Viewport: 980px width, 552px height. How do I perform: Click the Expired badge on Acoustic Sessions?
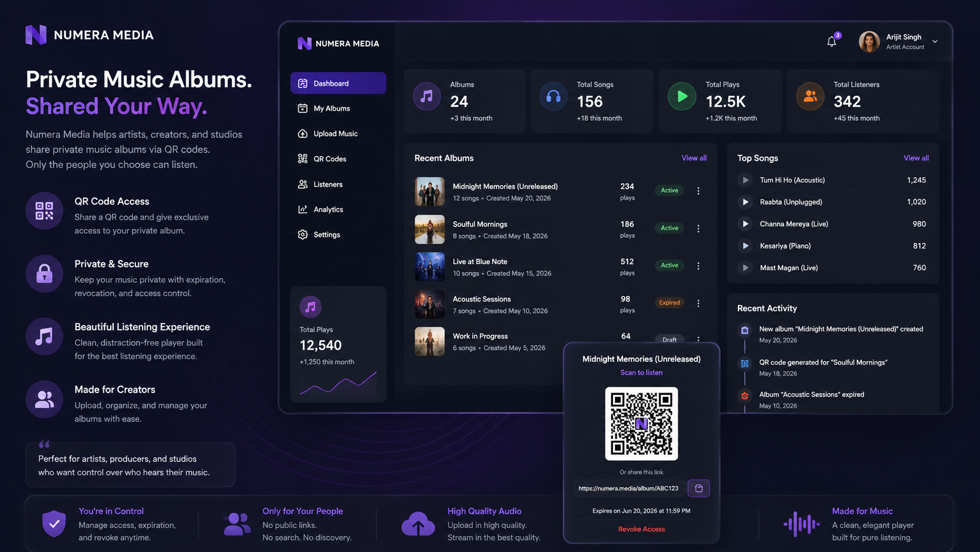click(669, 303)
